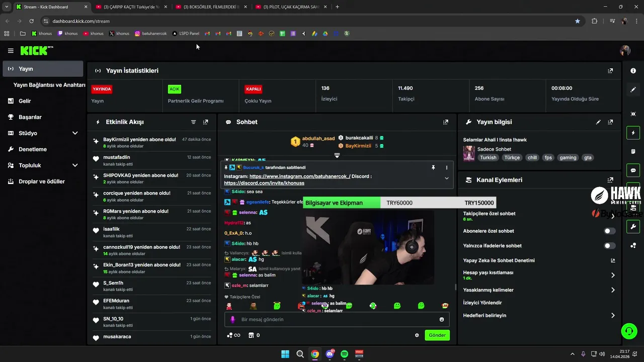Click the purple microphone icon in chat input
This screenshot has height=362, width=644.
[232, 319]
